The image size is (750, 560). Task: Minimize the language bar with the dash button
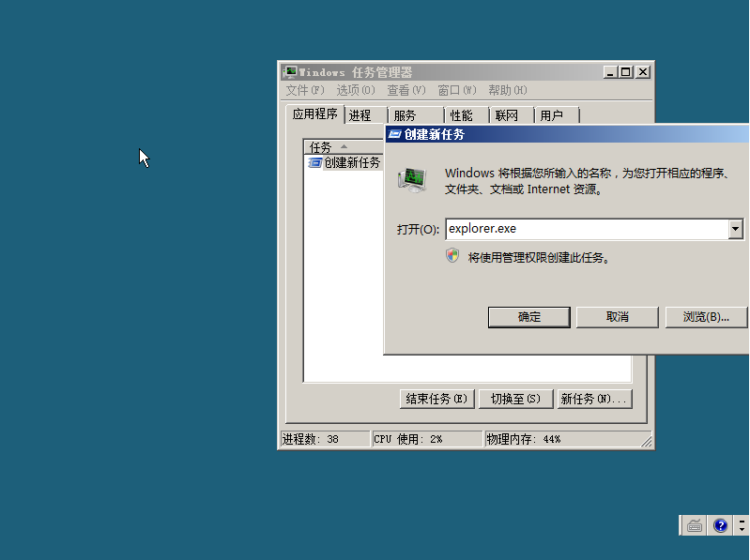[x=742, y=521]
